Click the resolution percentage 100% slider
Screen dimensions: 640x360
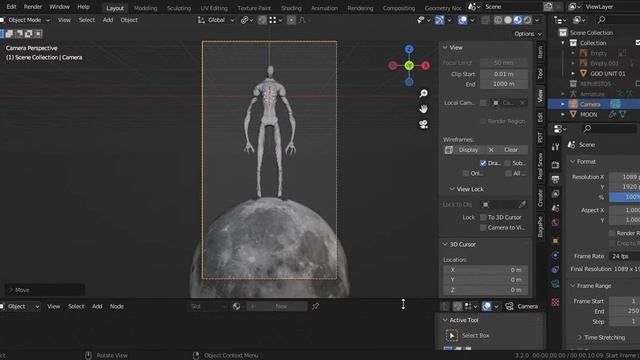[x=624, y=197]
